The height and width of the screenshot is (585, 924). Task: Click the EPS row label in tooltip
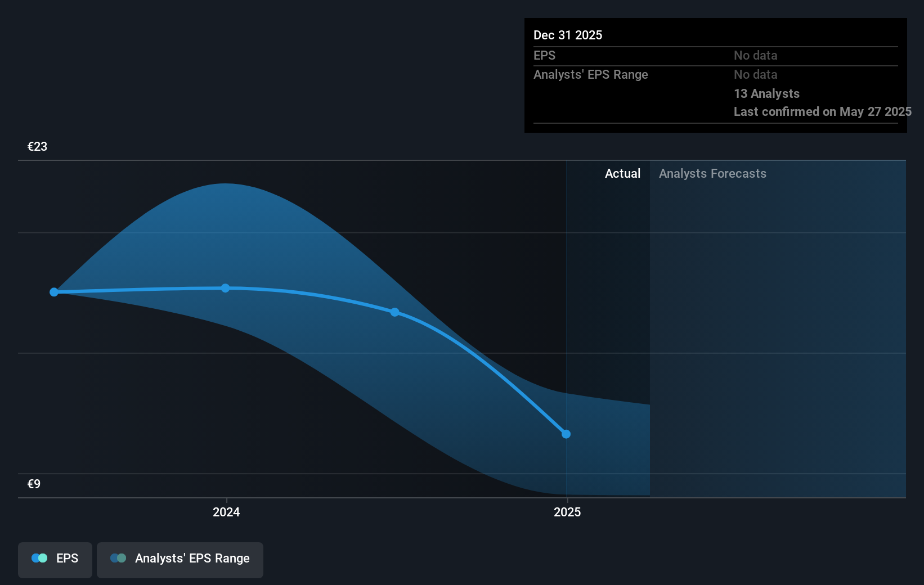coord(544,55)
